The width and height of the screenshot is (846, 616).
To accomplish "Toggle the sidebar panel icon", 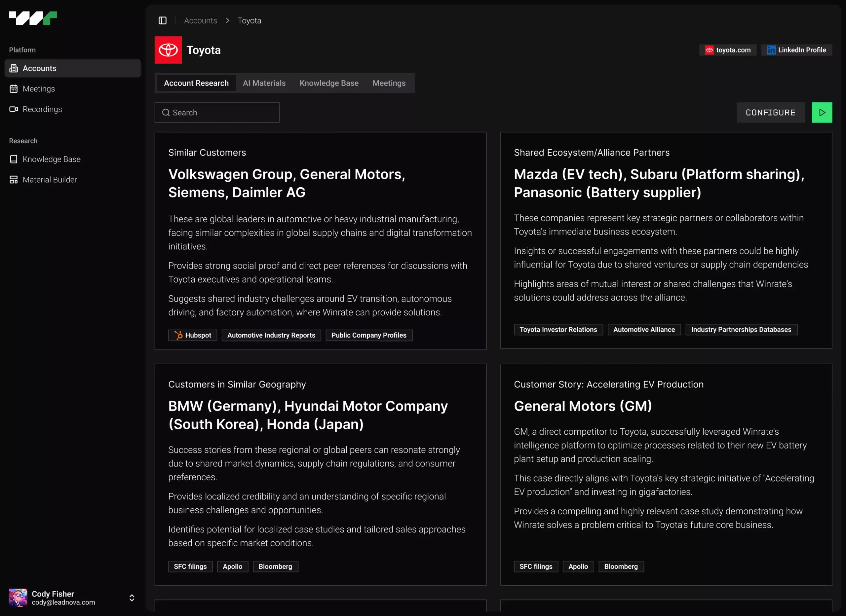I will 163,20.
